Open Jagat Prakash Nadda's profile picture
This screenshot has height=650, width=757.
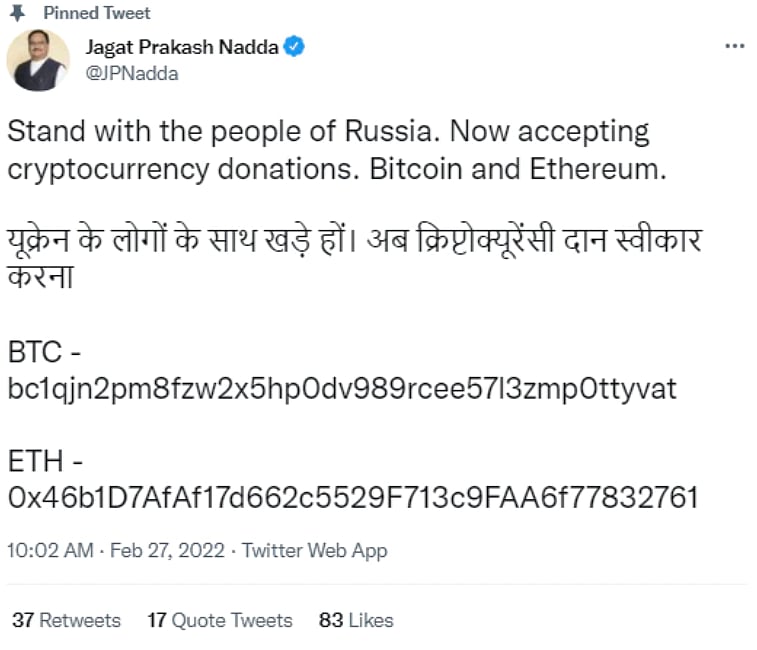38,60
